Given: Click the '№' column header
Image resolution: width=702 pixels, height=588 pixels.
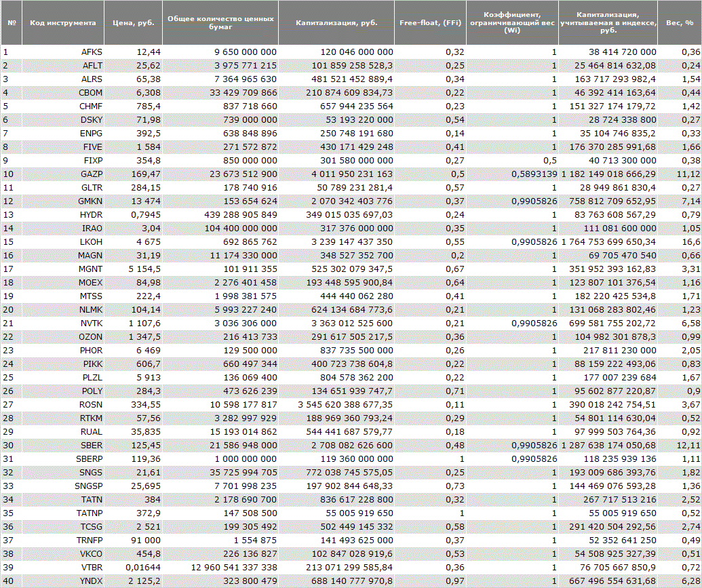Looking at the screenshot, I should click(12, 22).
